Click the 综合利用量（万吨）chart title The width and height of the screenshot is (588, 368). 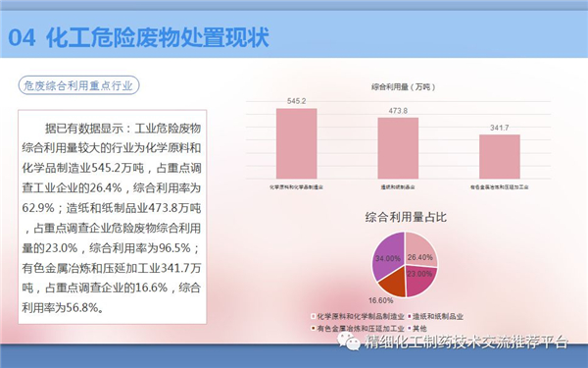[x=404, y=87]
